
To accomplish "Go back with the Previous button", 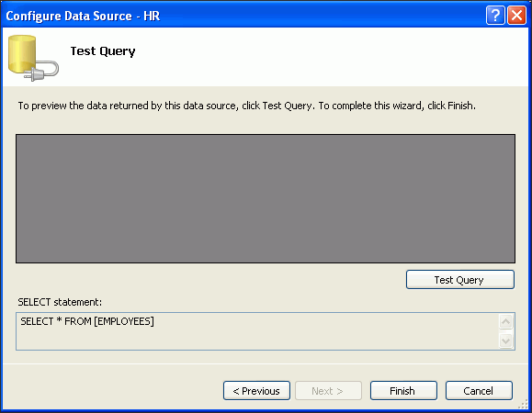I will [x=256, y=391].
